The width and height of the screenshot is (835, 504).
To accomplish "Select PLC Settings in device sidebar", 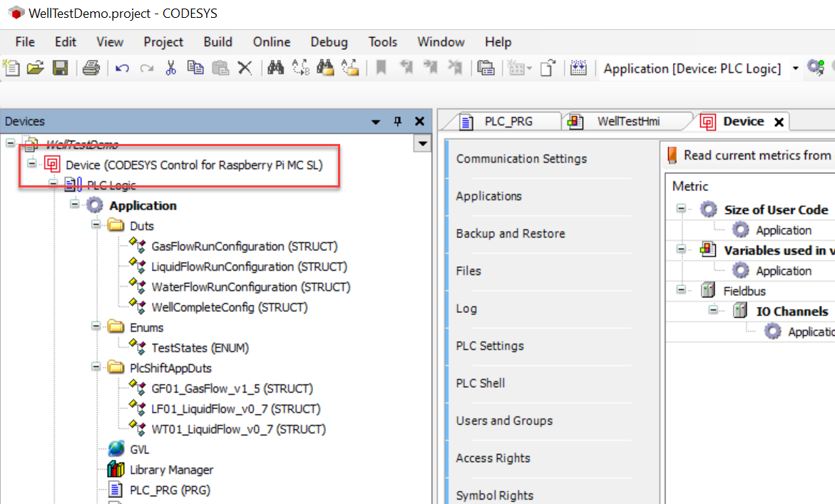I will pyautogui.click(x=490, y=346).
